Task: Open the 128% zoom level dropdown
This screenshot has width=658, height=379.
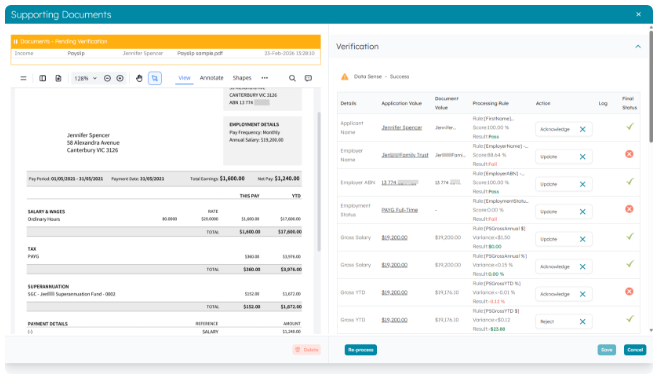Action: pyautogui.click(x=85, y=78)
